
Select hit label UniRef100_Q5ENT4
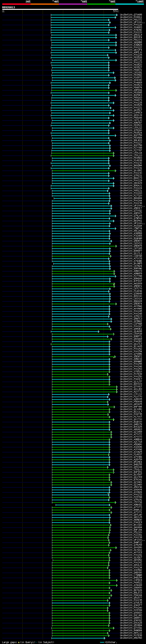tap(131, 304)
